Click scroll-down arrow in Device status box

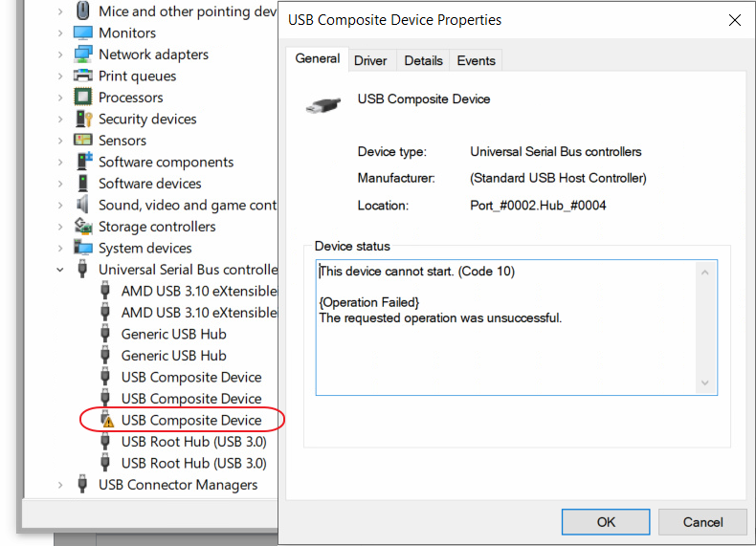[x=705, y=382]
